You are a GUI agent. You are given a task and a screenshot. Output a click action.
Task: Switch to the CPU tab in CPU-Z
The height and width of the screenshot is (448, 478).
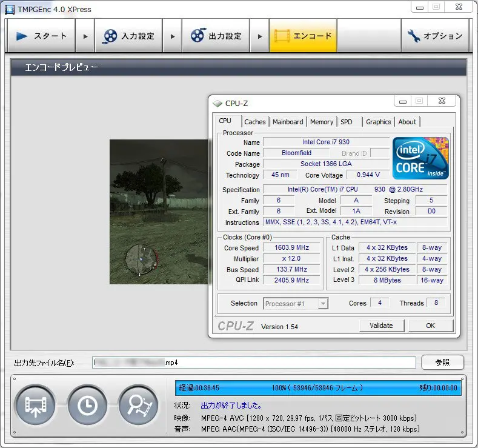(225, 121)
